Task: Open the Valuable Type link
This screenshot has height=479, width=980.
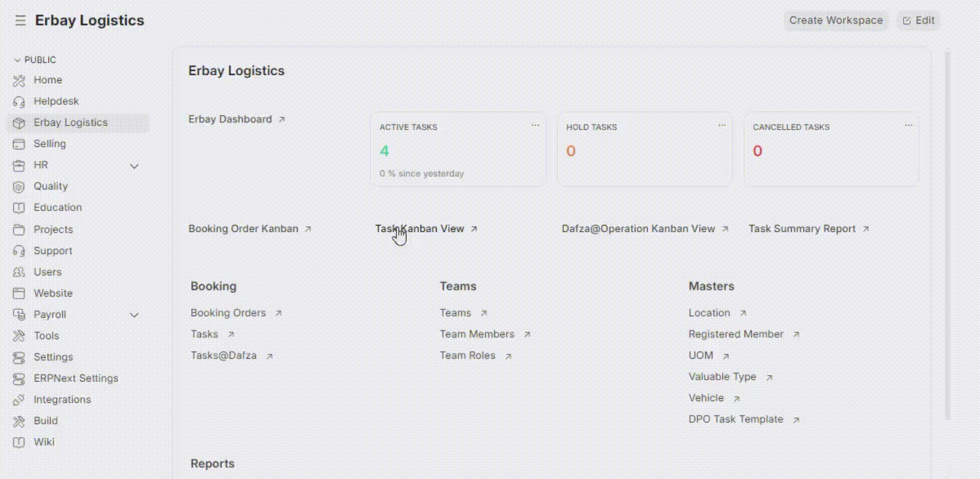Action: [722, 377]
